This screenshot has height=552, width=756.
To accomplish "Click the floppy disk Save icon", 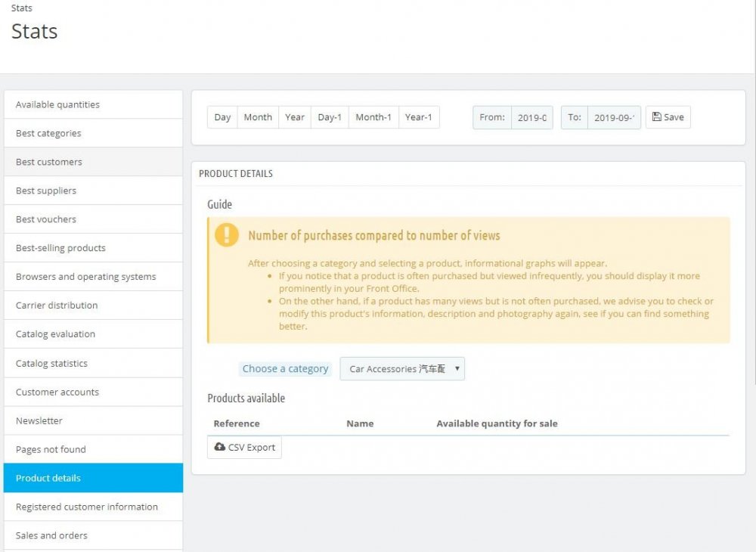I will [x=656, y=117].
